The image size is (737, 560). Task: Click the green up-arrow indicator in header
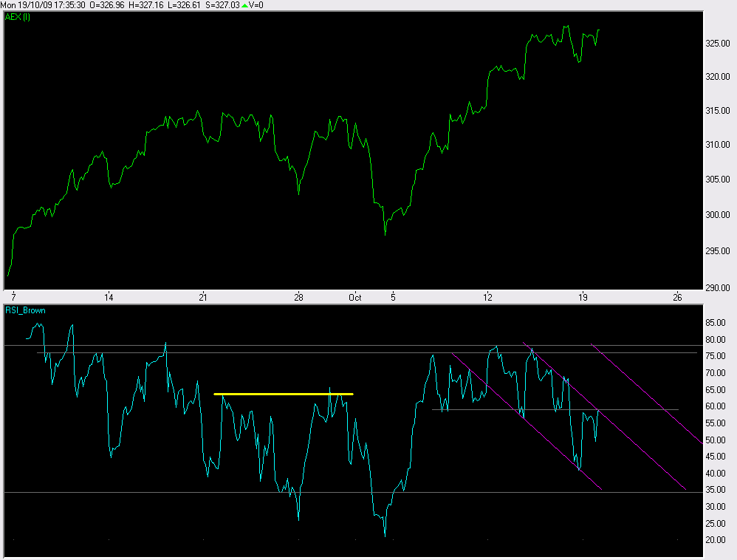click(x=245, y=5)
